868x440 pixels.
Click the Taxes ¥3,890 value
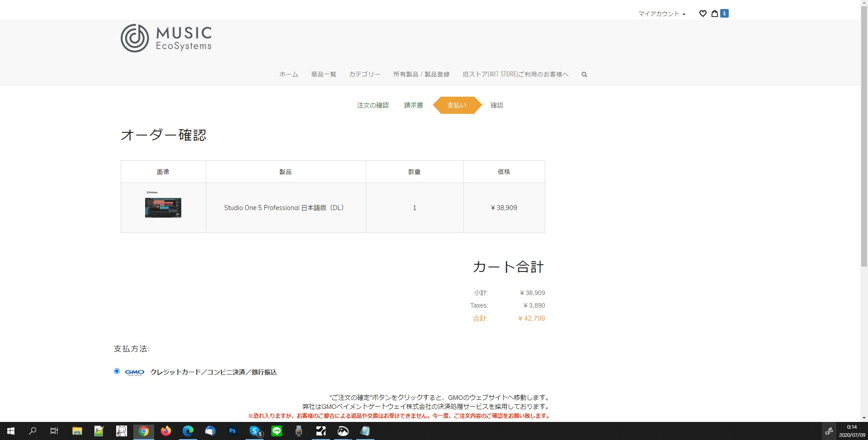coord(534,305)
